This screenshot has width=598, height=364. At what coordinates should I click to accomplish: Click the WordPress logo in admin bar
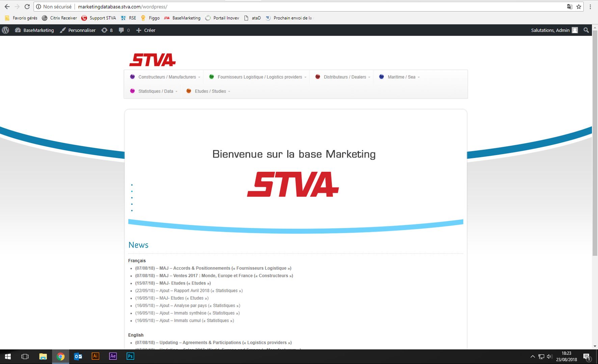5,30
